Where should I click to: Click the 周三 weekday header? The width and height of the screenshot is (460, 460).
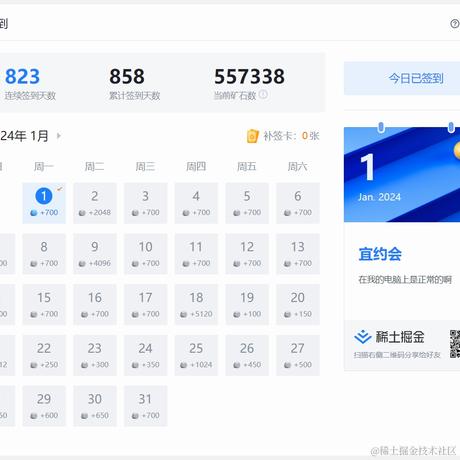[145, 166]
